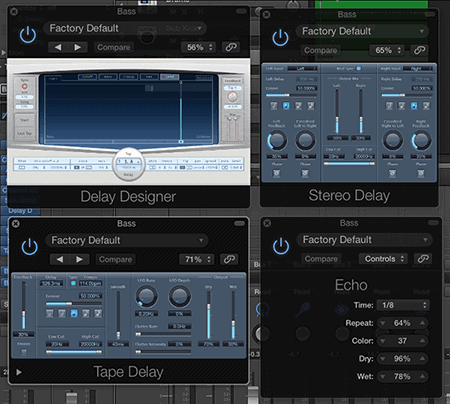Increase the Echo Repeat value

pos(422,323)
